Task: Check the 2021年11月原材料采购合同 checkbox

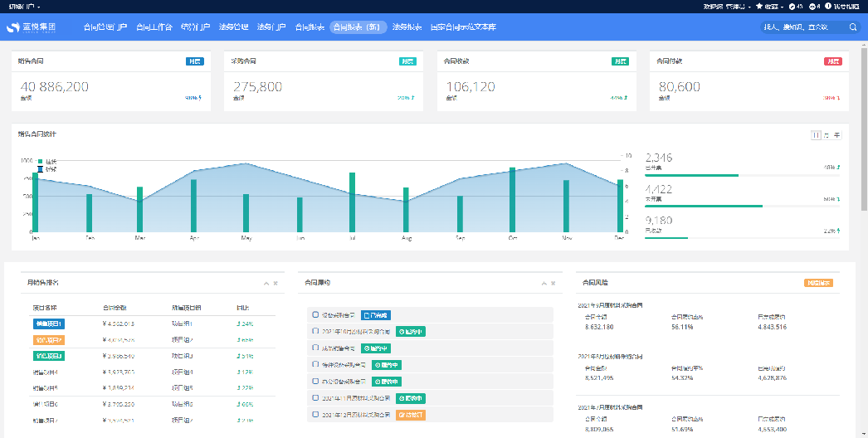Action: coord(315,397)
